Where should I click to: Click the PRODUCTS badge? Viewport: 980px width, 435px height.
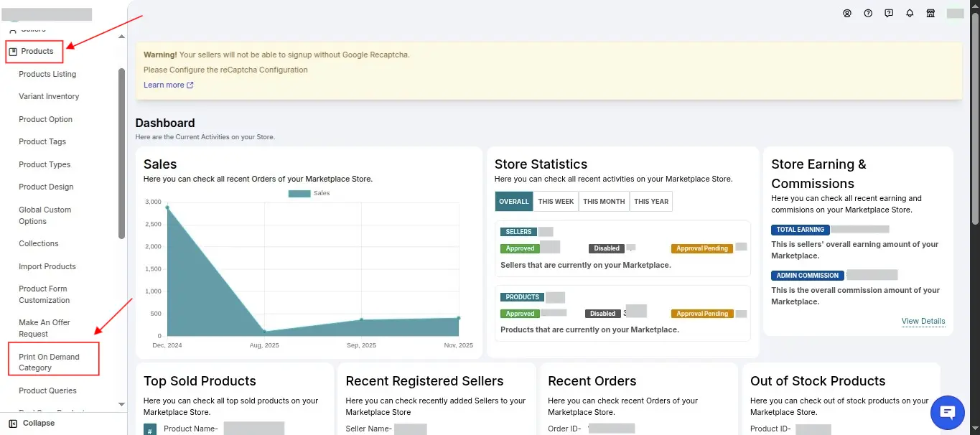pyautogui.click(x=522, y=297)
